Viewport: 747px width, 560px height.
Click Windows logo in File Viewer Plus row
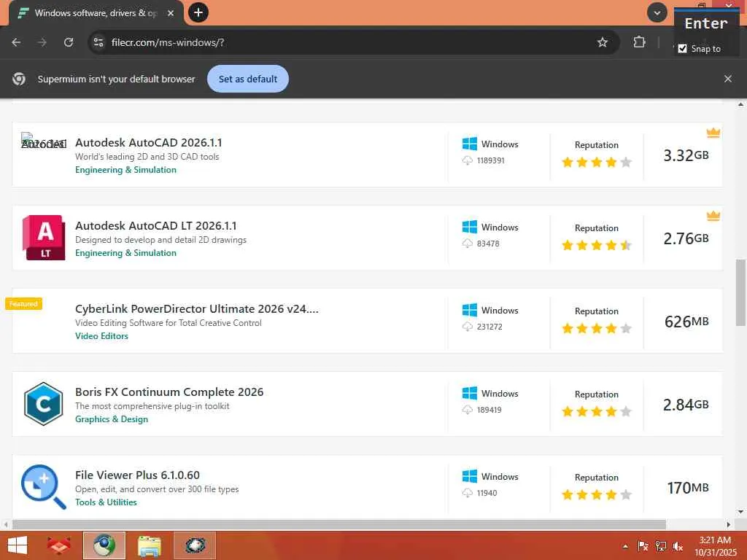click(469, 476)
